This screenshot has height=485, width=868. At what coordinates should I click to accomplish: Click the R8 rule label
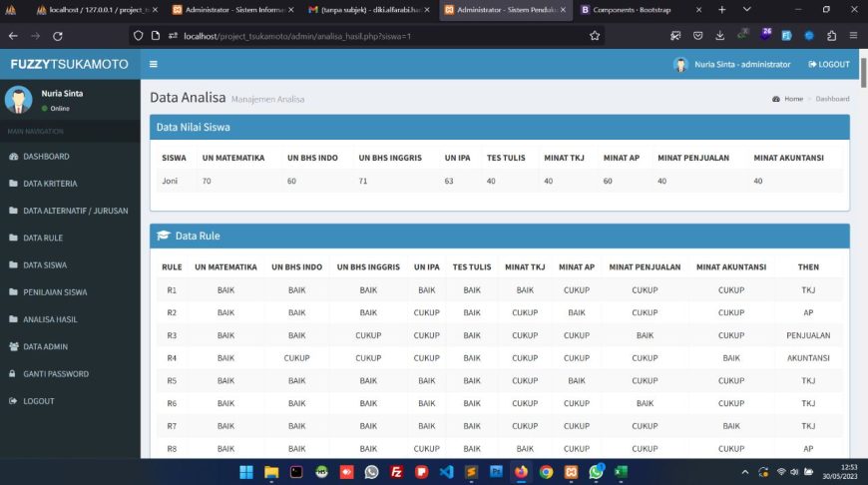(x=172, y=448)
